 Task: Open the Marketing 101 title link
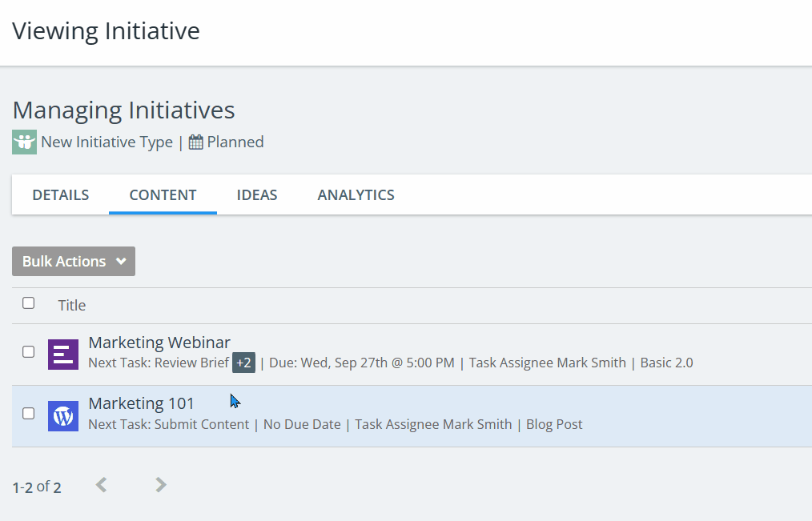tap(141, 403)
